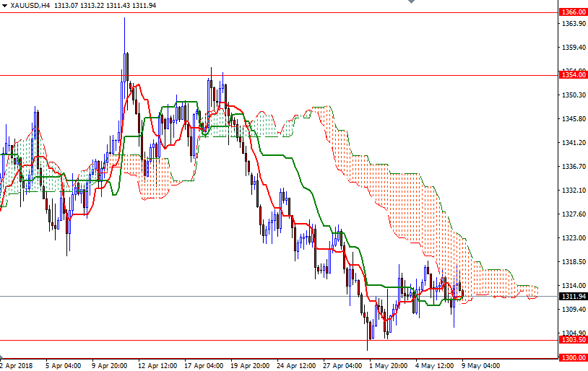This screenshot has height=371, width=588.
Task: Select the 9 May 04:00 time axis label
Action: pyautogui.click(x=481, y=366)
